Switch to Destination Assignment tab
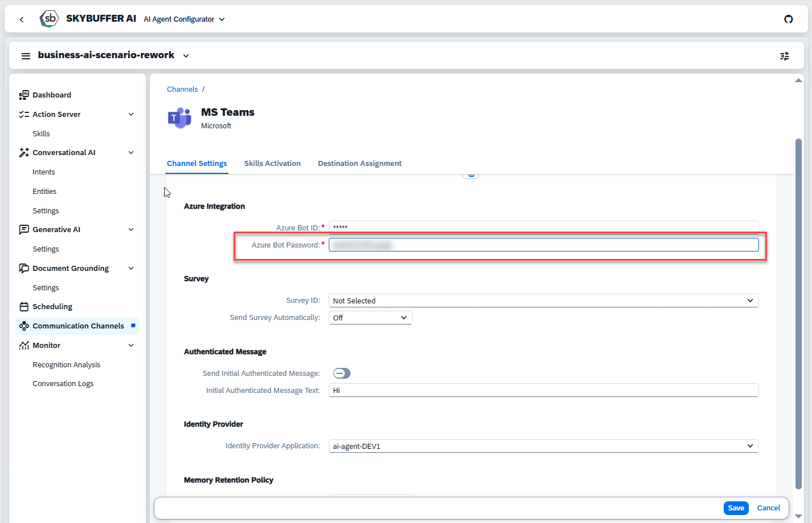Viewport: 812px width, 523px height. [x=360, y=163]
